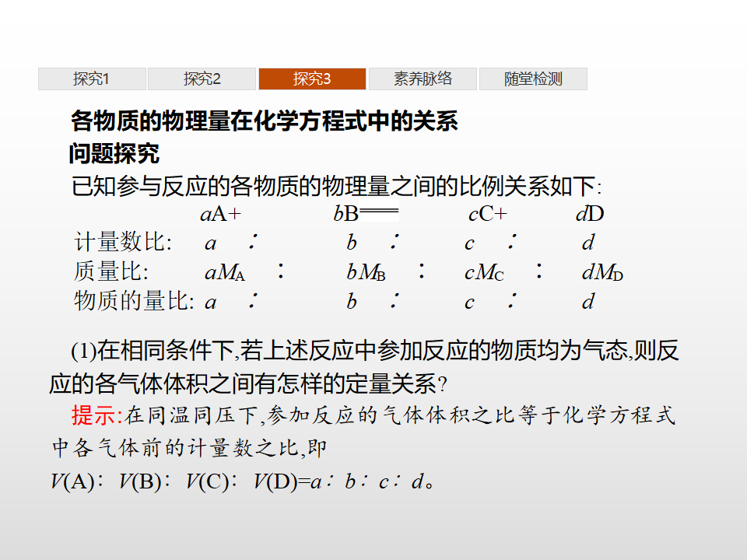Click the aA+ term in the equation
Viewport: 747px width, 560px height.
pyautogui.click(x=220, y=214)
